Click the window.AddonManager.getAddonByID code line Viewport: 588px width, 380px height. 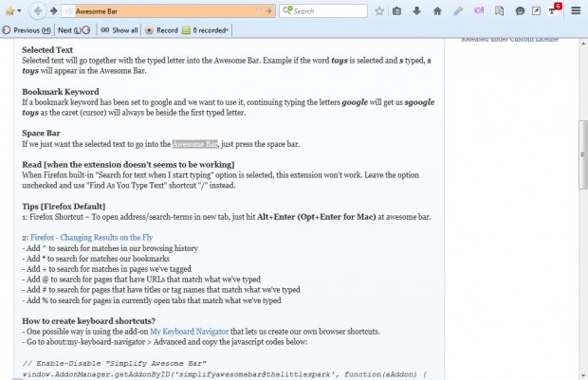click(224, 374)
